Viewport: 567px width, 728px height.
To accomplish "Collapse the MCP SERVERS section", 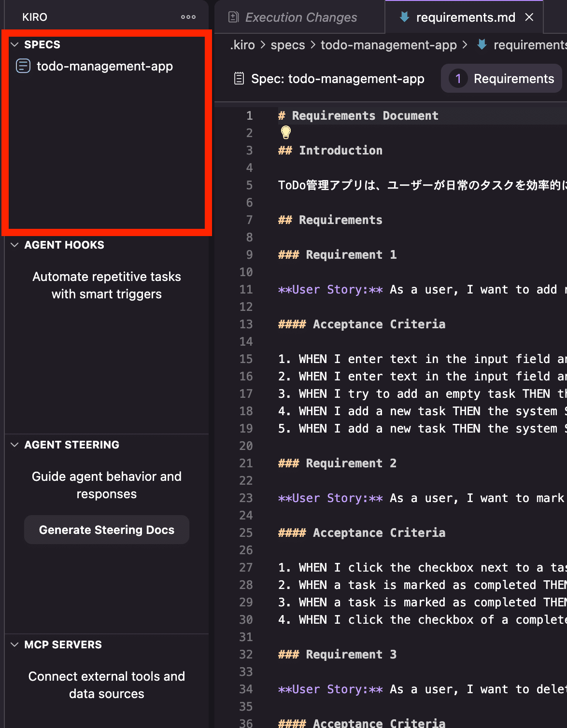I will 15,644.
